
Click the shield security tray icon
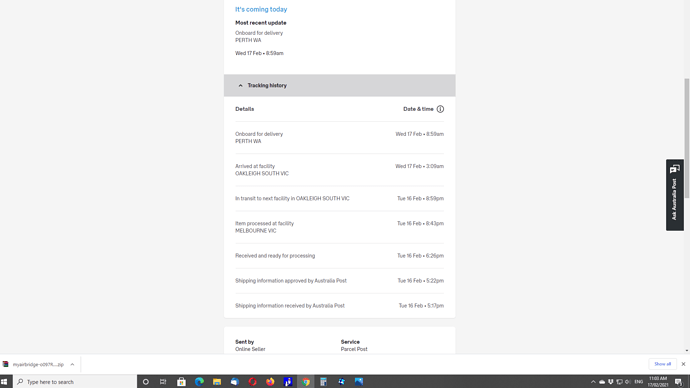point(611,382)
